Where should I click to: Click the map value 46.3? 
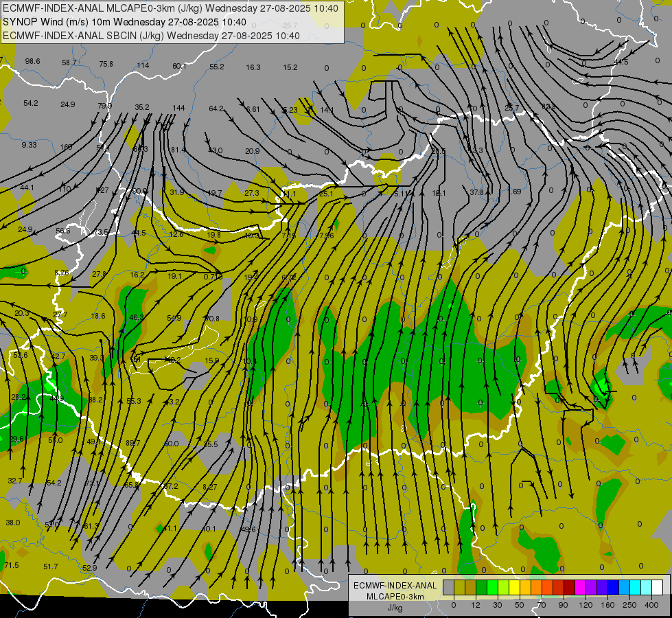137,317
